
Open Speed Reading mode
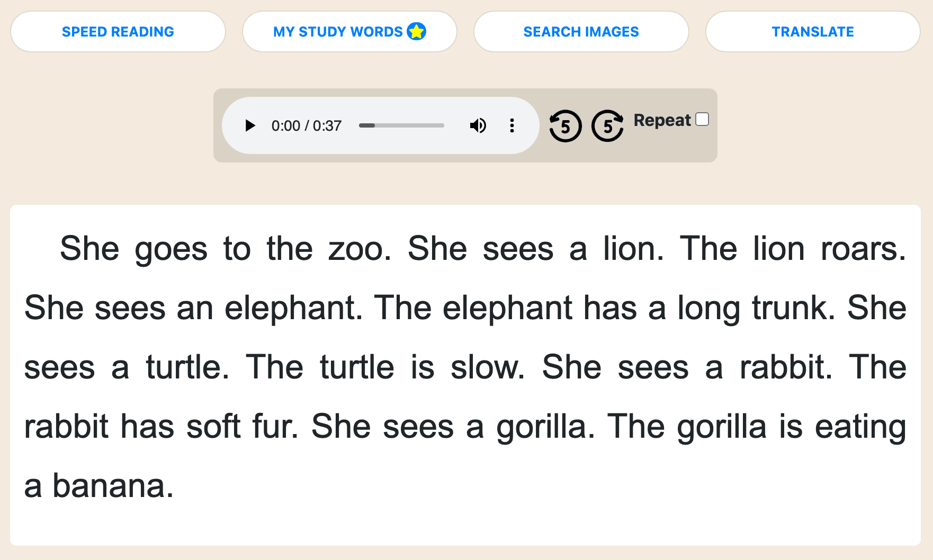coord(118,32)
